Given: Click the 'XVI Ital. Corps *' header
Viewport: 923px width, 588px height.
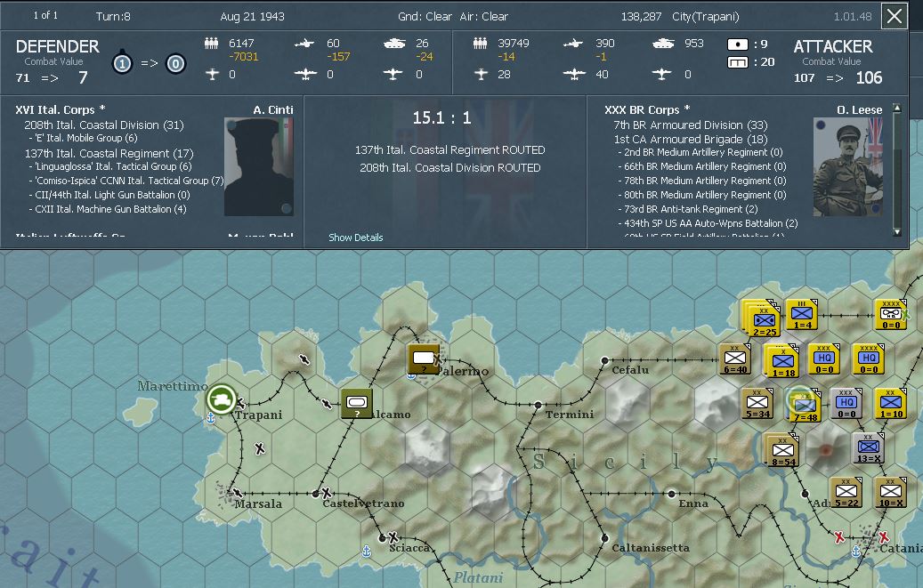Looking at the screenshot, I should point(60,109).
